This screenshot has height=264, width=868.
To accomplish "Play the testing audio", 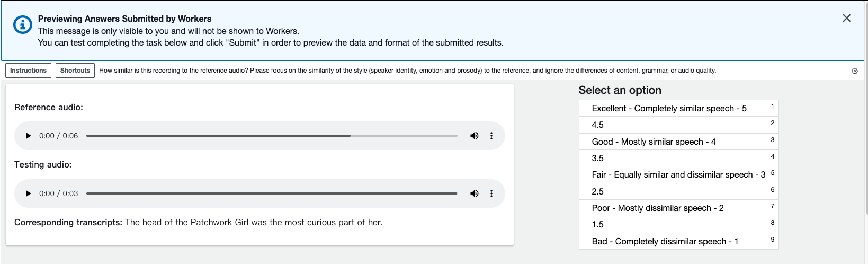I will tap(29, 193).
